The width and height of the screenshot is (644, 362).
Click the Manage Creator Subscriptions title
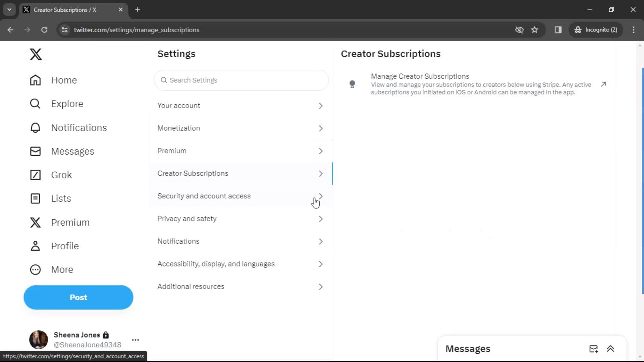pyautogui.click(x=420, y=76)
